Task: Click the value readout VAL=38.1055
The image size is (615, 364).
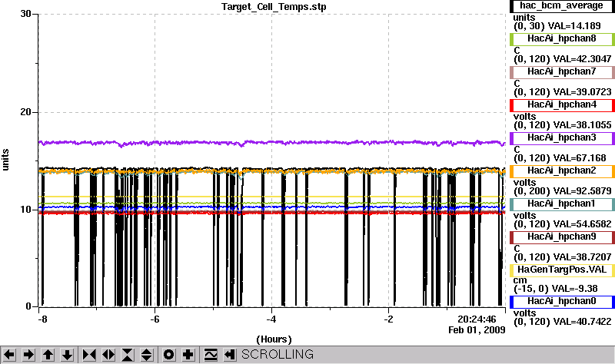Action: click(582, 125)
